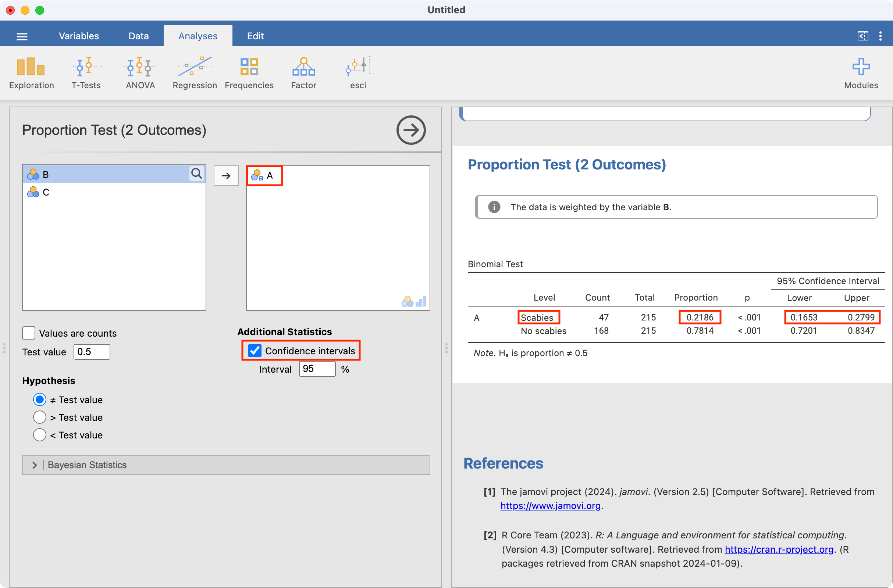The height and width of the screenshot is (588, 893).
Task: Open the three-dot options menu
Action: (x=880, y=36)
